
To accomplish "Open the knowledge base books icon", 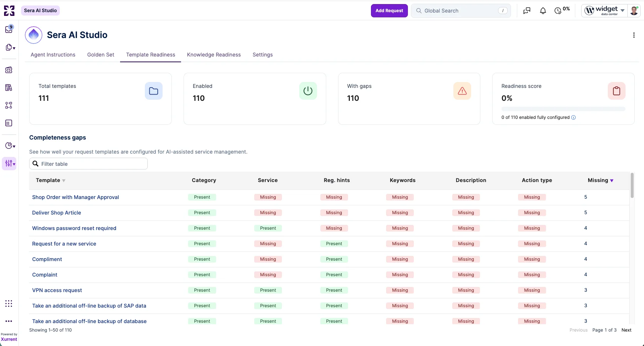I will click(9, 88).
